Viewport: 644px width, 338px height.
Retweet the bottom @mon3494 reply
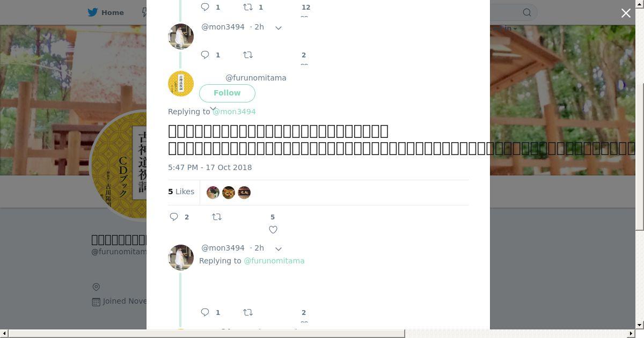pyautogui.click(x=248, y=312)
